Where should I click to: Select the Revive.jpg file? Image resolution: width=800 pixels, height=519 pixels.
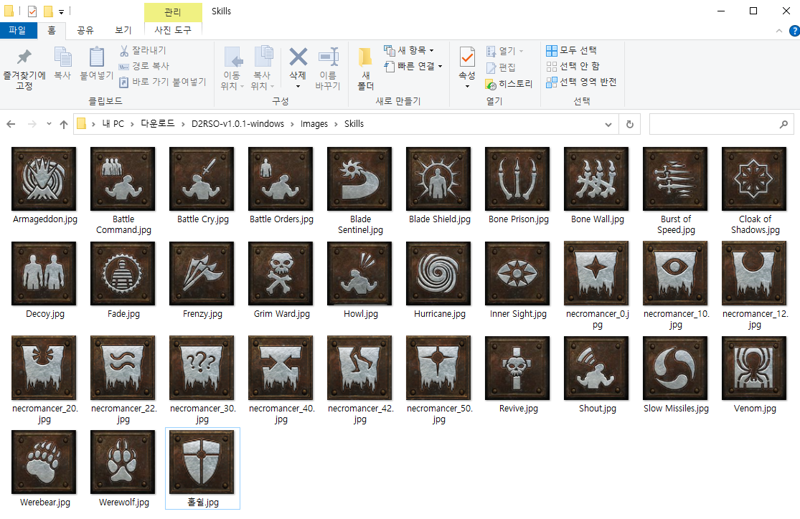[x=518, y=375]
